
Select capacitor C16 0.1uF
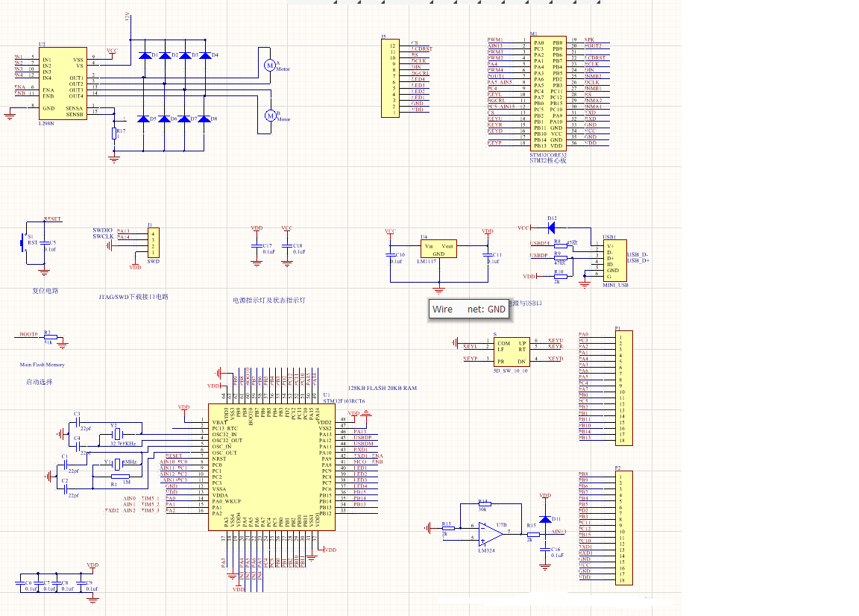pyautogui.click(x=545, y=549)
